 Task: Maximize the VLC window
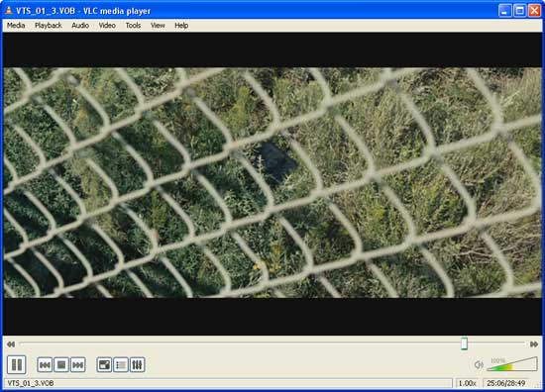[x=519, y=11]
